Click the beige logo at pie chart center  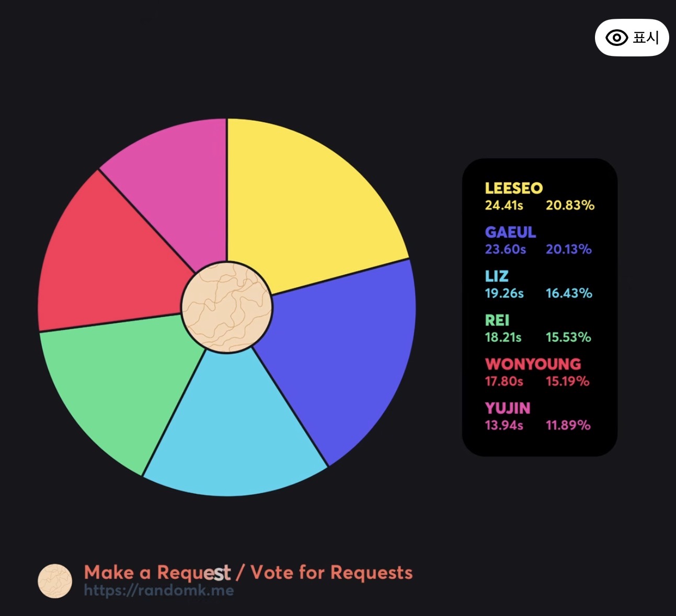tap(227, 307)
